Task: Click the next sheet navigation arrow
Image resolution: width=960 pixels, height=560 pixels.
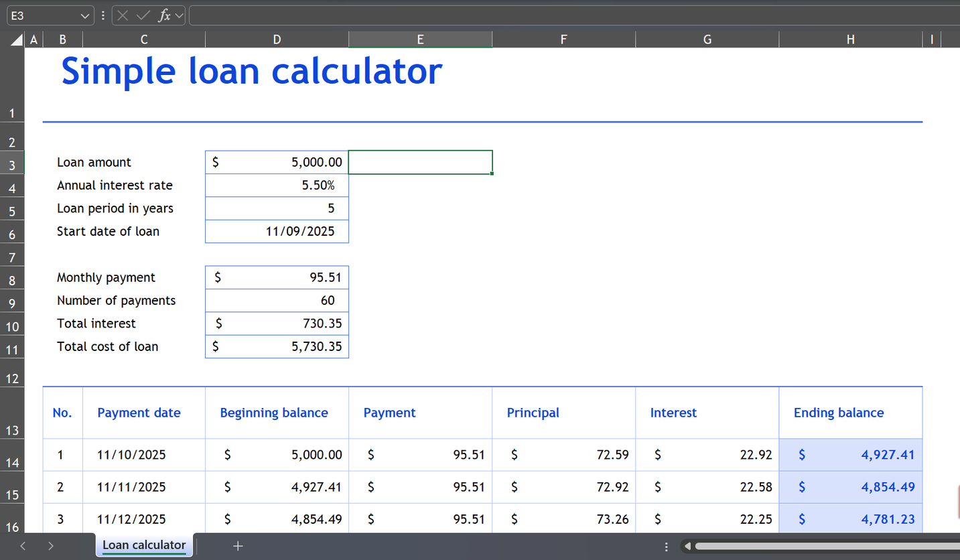Action: click(50, 546)
